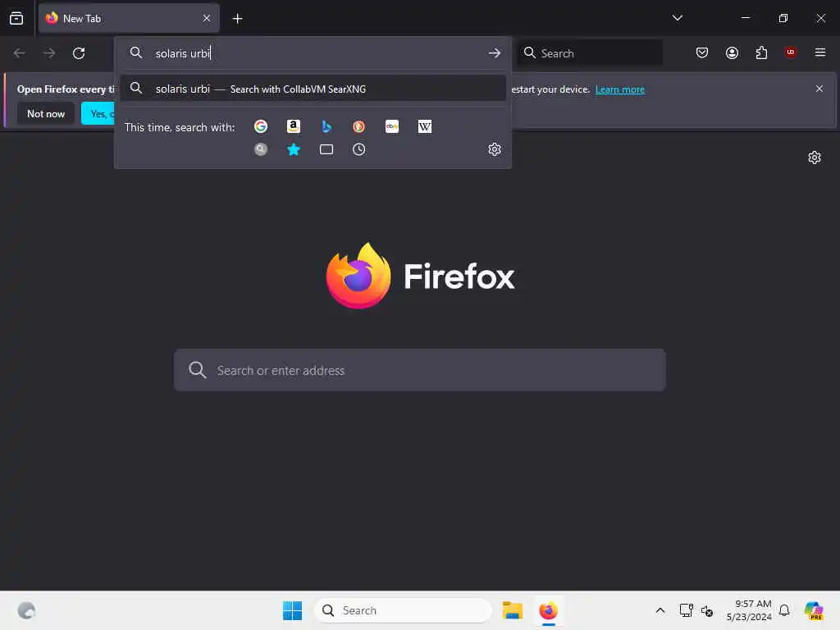
Task: Search history using clock icon
Action: pyautogui.click(x=359, y=149)
